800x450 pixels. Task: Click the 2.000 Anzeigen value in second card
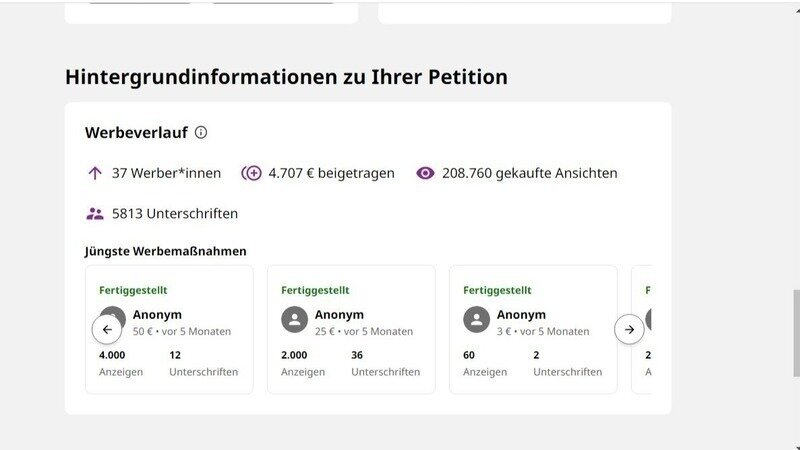pyautogui.click(x=296, y=355)
